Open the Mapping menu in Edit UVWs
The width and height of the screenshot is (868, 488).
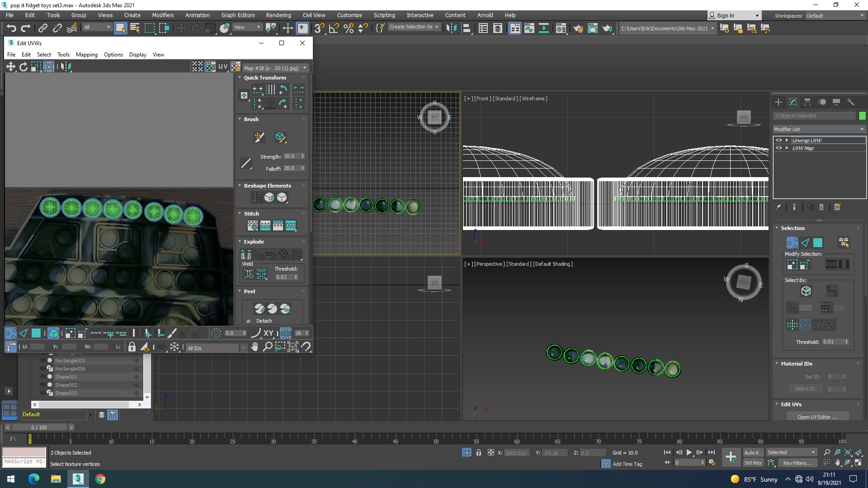pyautogui.click(x=86, y=55)
